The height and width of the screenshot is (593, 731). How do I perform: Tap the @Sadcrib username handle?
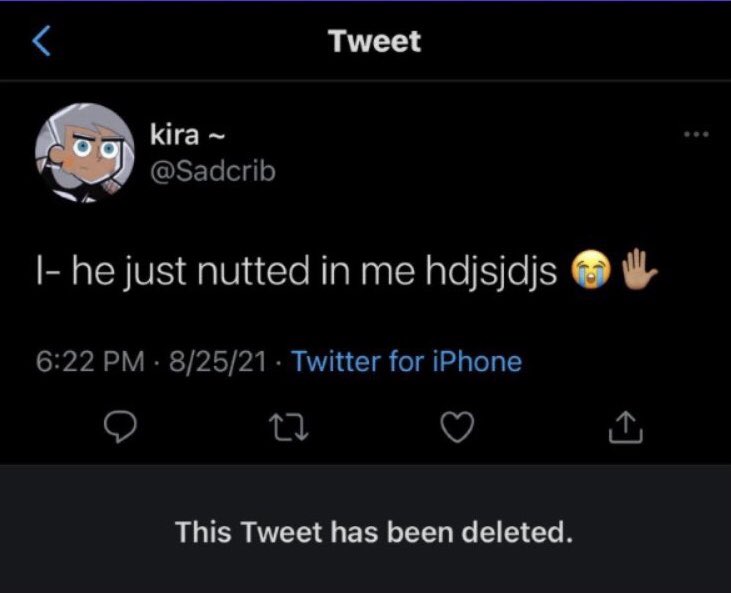[213, 171]
